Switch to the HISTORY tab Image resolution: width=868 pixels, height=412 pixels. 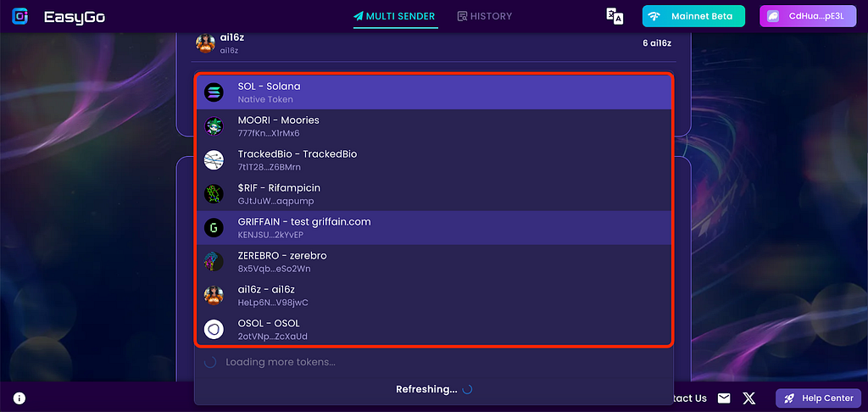coord(484,16)
